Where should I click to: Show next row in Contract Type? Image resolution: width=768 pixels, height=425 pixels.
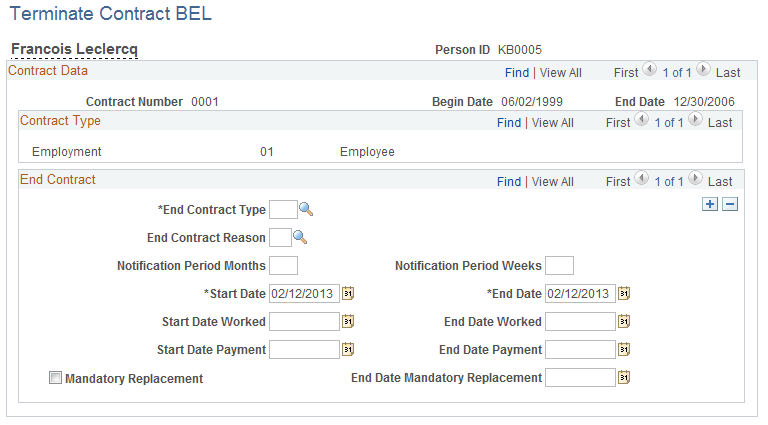pyautogui.click(x=695, y=119)
